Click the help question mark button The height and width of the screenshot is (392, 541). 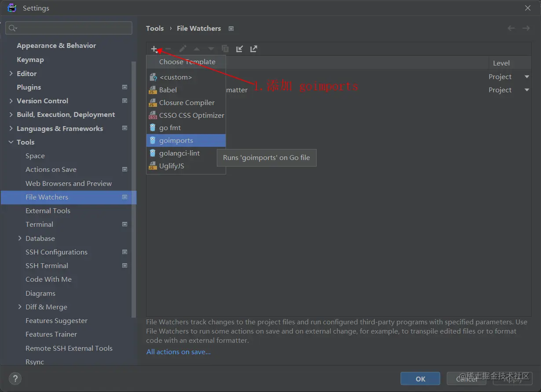(15, 378)
